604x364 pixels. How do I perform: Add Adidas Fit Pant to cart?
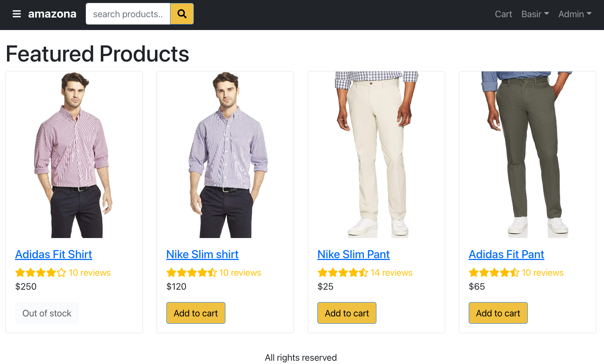tap(498, 313)
